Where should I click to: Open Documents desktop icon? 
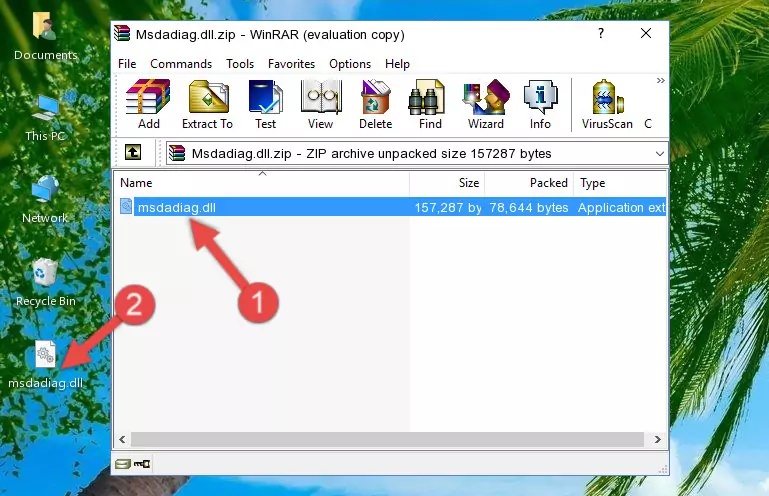pos(45,36)
